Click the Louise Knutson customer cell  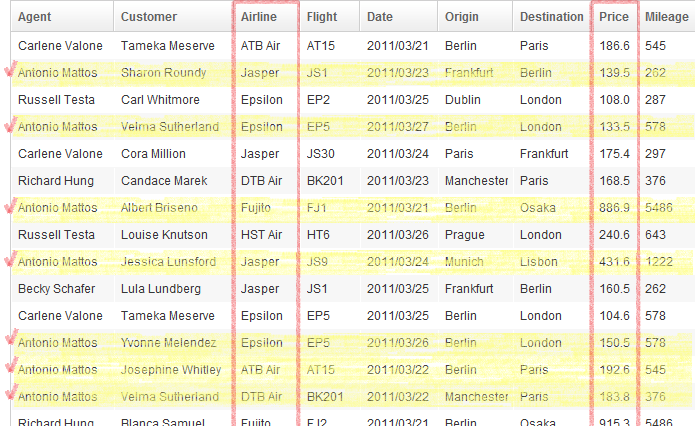164,235
